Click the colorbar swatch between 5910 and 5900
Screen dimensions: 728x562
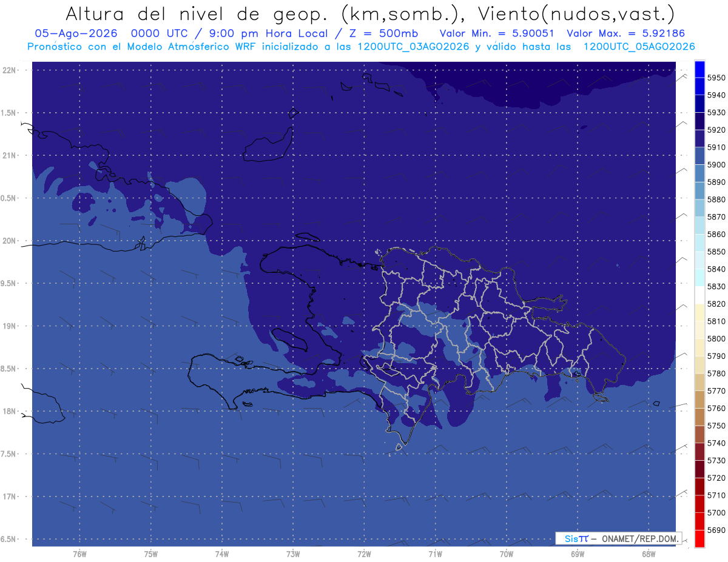(699, 155)
